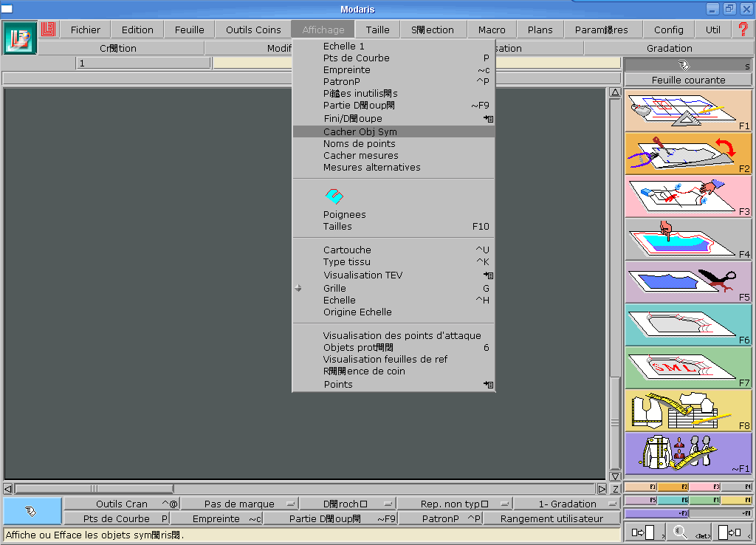Click the large-to-small sheet arrow icon
Image resolution: width=756 pixels, height=545 pixels.
[x=729, y=532]
